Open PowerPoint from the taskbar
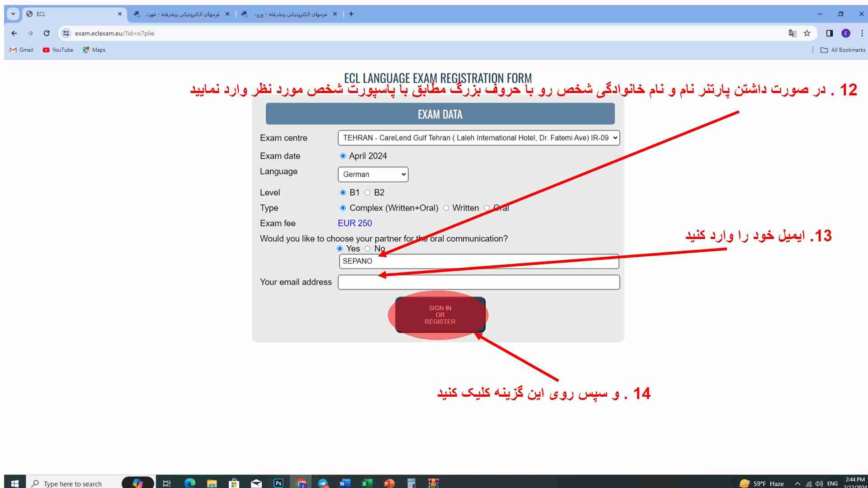This screenshot has width=868, height=488. (x=388, y=483)
